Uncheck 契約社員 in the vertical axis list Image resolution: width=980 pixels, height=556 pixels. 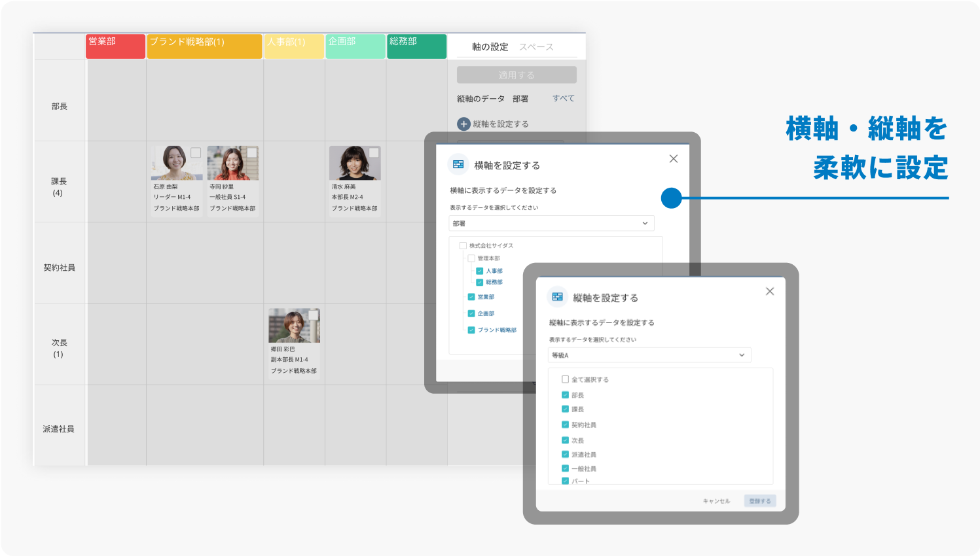[x=565, y=425]
